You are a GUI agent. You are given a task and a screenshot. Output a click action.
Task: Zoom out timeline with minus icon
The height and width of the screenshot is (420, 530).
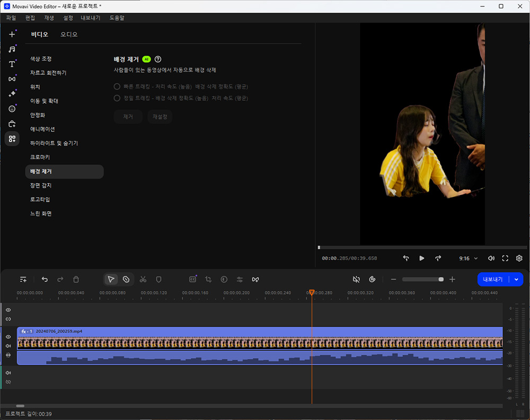point(393,279)
